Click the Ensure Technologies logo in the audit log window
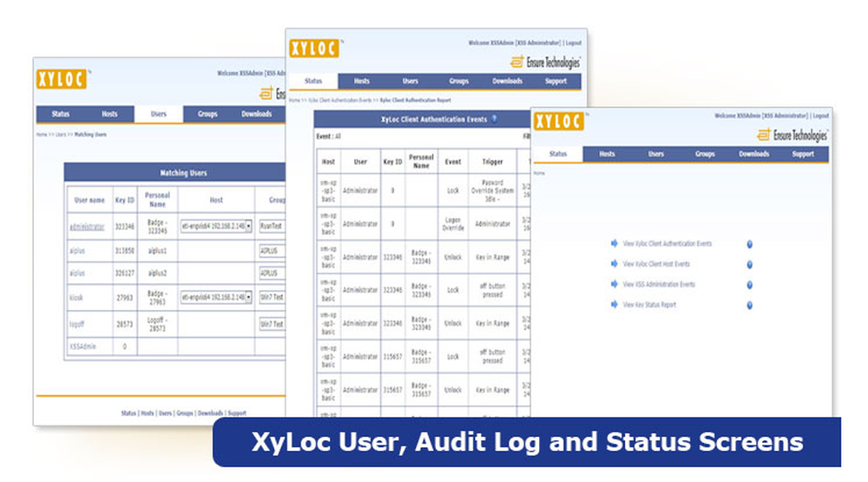 [x=545, y=62]
